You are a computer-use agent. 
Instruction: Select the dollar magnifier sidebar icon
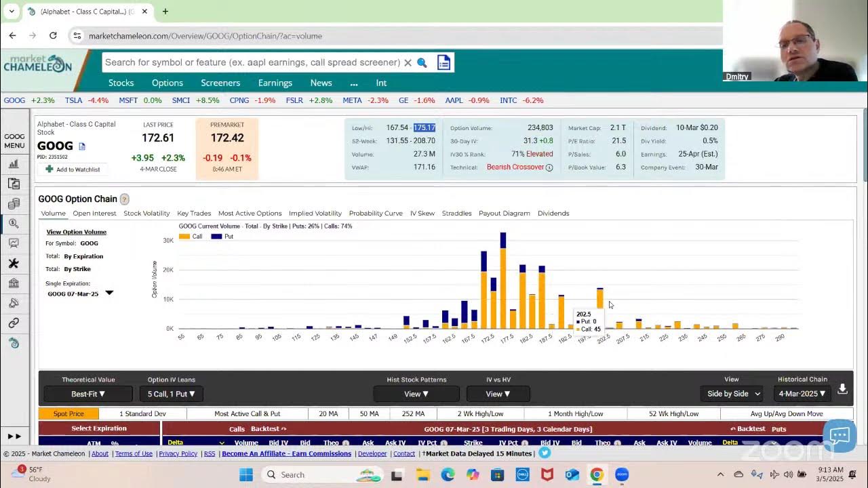coord(14,223)
